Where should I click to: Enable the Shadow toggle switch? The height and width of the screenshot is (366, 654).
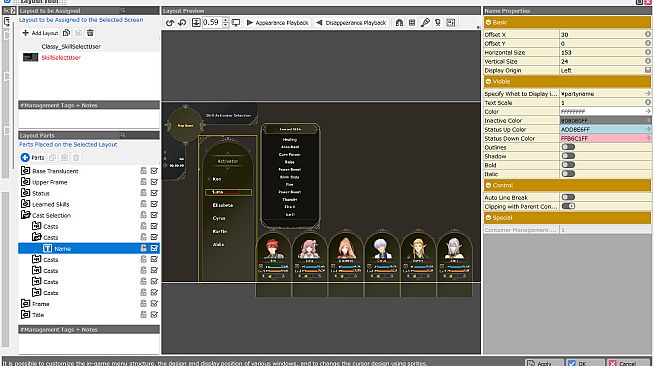[568, 156]
